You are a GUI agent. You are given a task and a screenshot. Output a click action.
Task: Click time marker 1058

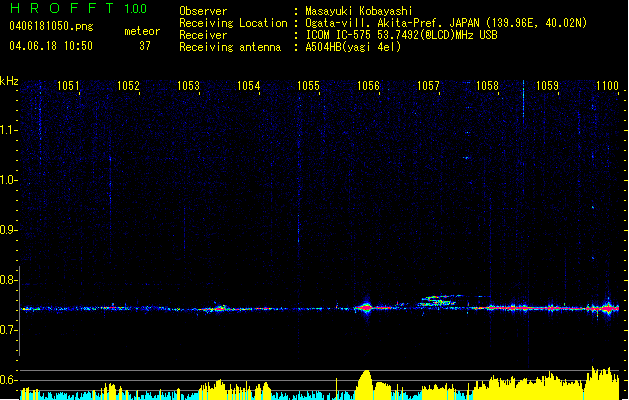487,86
